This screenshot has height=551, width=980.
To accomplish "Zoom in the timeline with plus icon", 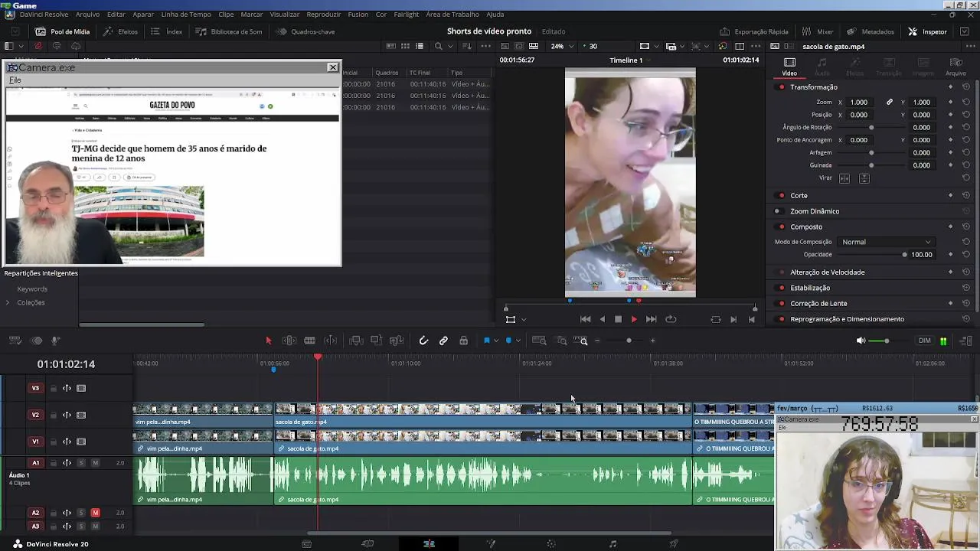I will (x=652, y=341).
